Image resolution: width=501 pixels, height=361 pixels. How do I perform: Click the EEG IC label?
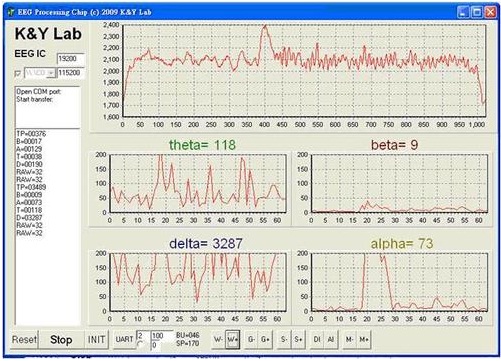click(30, 54)
